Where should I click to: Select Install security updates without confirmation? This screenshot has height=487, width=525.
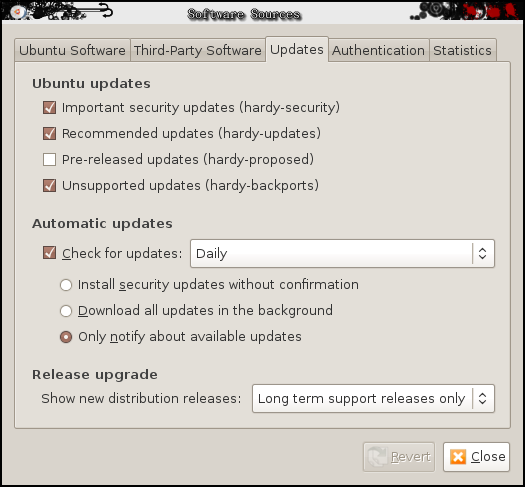tap(66, 285)
